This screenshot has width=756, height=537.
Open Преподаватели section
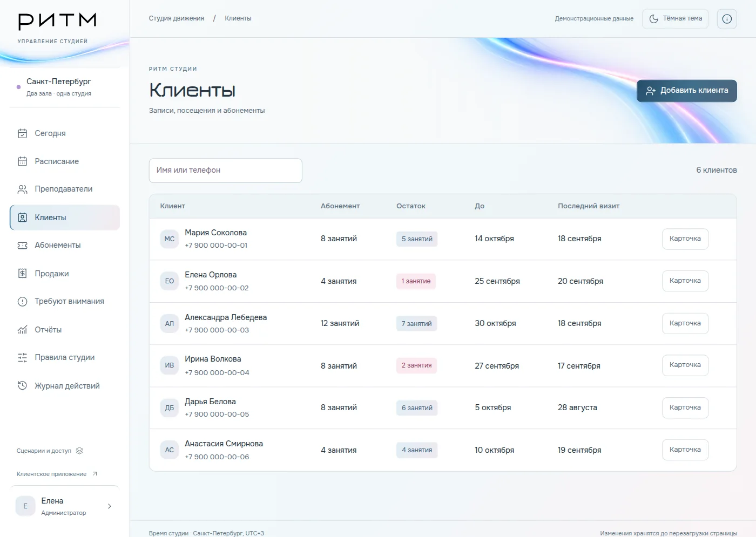coord(64,189)
